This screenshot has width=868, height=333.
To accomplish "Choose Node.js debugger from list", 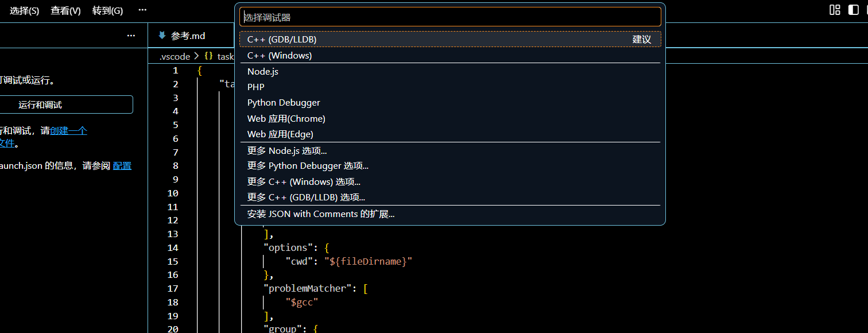I will tap(450, 71).
